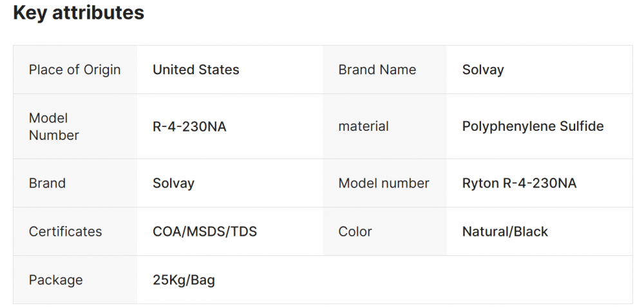Select the 25Kg/Bag package value
This screenshot has height=308, width=644.
184,280
